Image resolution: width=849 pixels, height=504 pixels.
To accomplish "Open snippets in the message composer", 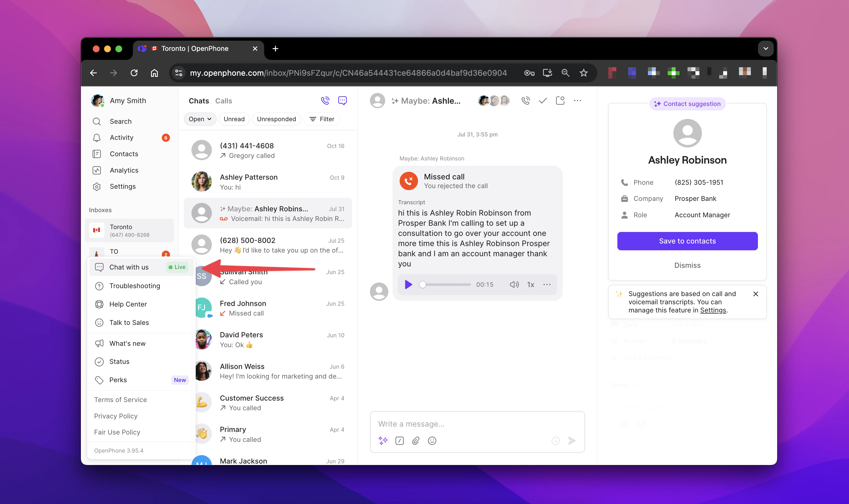I will click(x=399, y=440).
